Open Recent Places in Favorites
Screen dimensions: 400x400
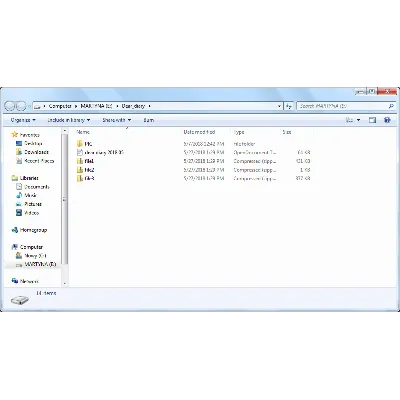tap(35, 161)
